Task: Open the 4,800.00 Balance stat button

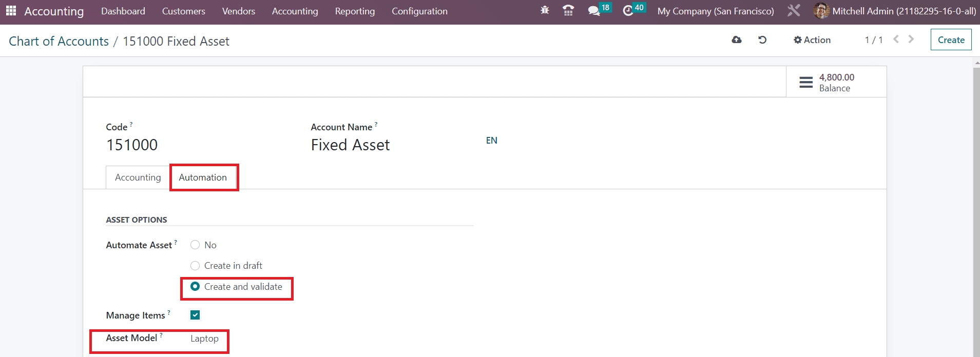Action: pos(836,82)
